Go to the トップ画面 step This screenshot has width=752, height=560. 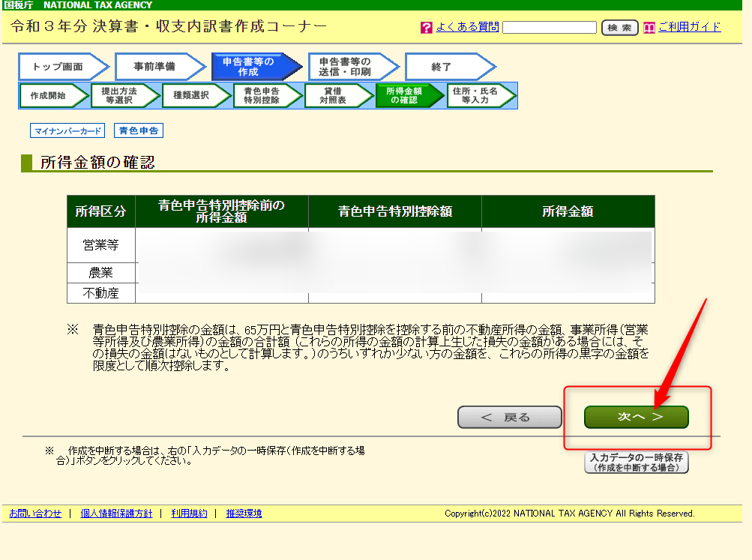(58, 67)
